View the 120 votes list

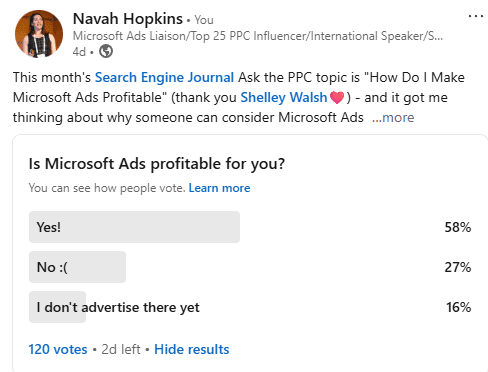tap(58, 349)
